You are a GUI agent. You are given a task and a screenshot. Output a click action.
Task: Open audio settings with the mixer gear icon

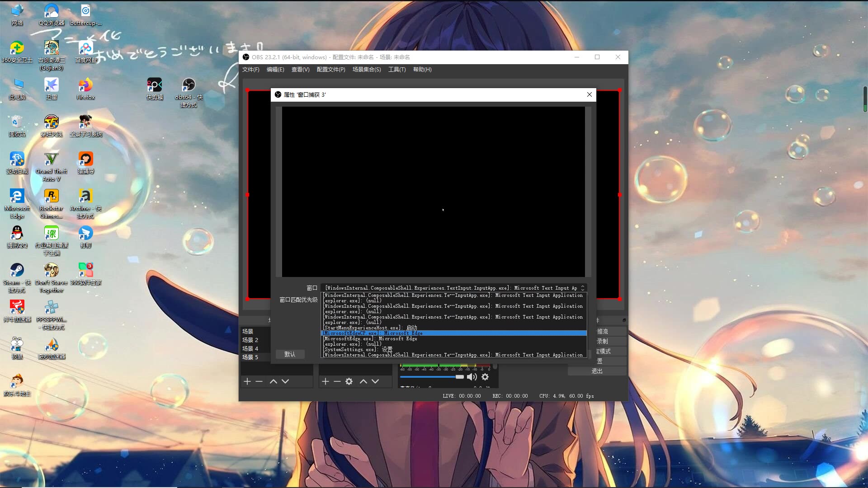[x=485, y=377]
